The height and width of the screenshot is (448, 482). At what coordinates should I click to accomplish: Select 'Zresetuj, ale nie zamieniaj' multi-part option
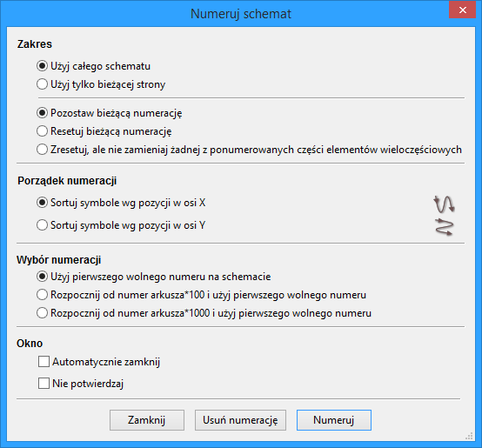[249, 150]
